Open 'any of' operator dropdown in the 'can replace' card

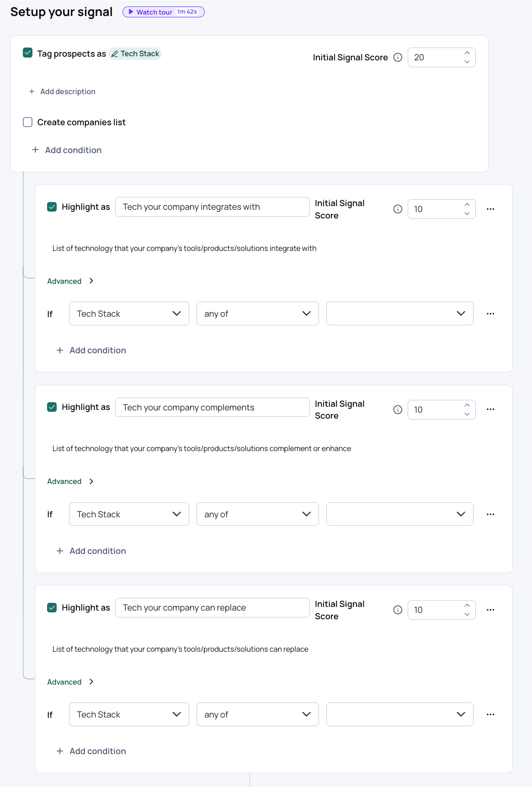click(257, 714)
